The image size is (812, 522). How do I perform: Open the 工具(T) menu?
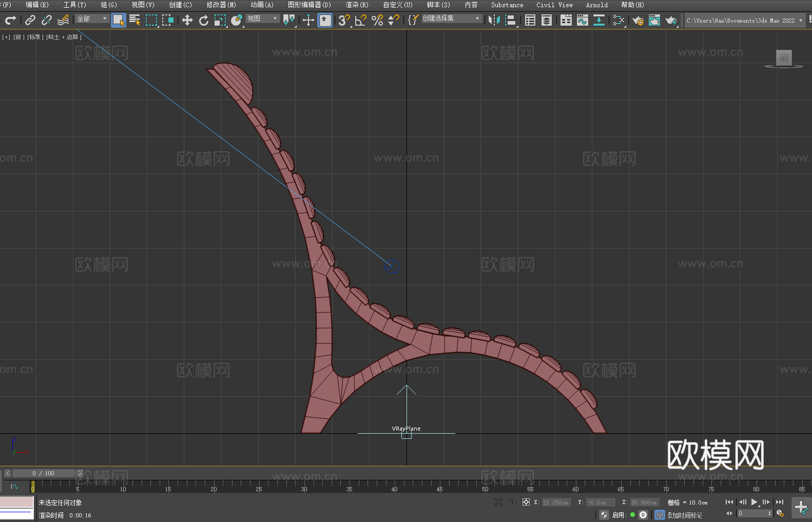(x=75, y=5)
